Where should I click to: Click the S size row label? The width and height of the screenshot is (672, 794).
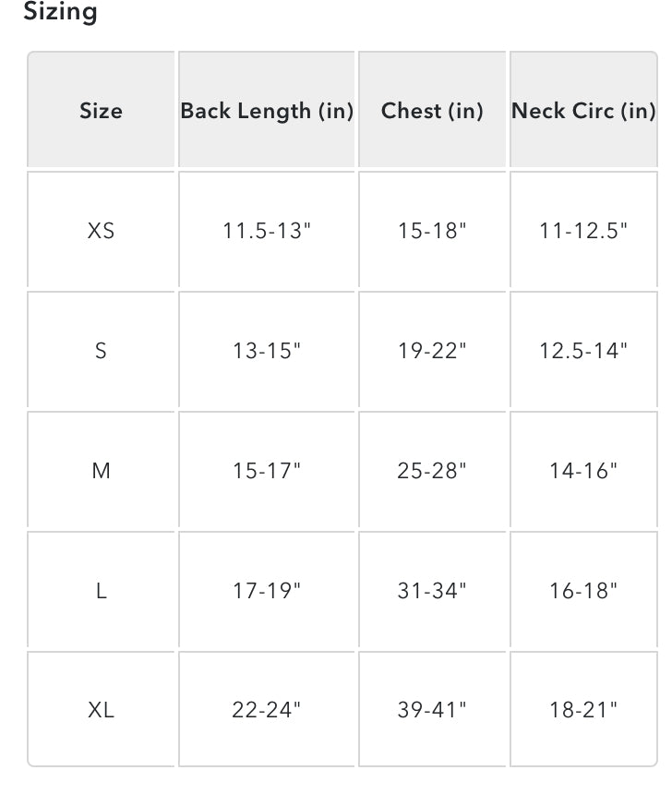click(x=101, y=350)
